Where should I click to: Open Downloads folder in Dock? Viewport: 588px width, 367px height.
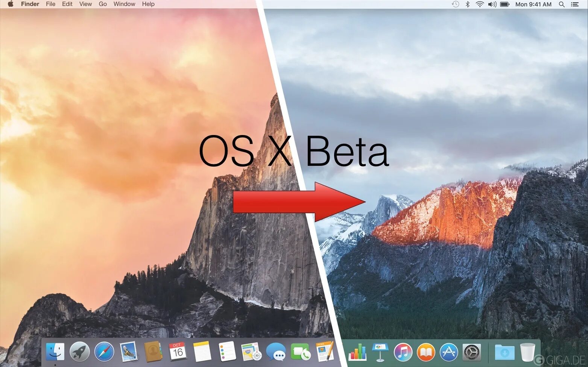pyautogui.click(x=504, y=352)
